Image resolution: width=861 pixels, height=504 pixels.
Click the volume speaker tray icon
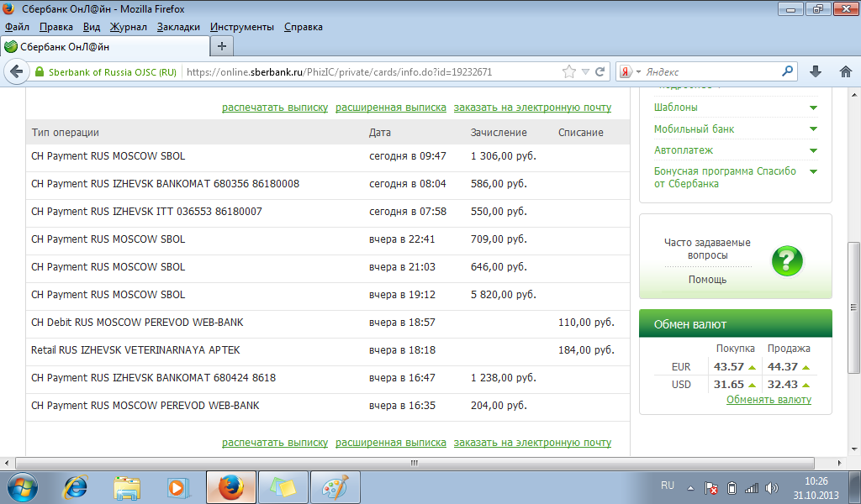772,487
